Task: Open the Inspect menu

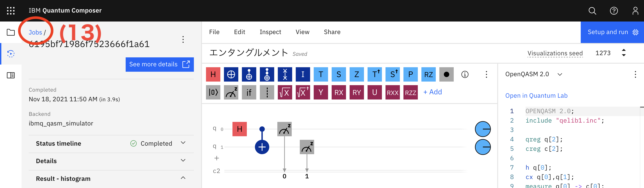Action: pos(270,32)
